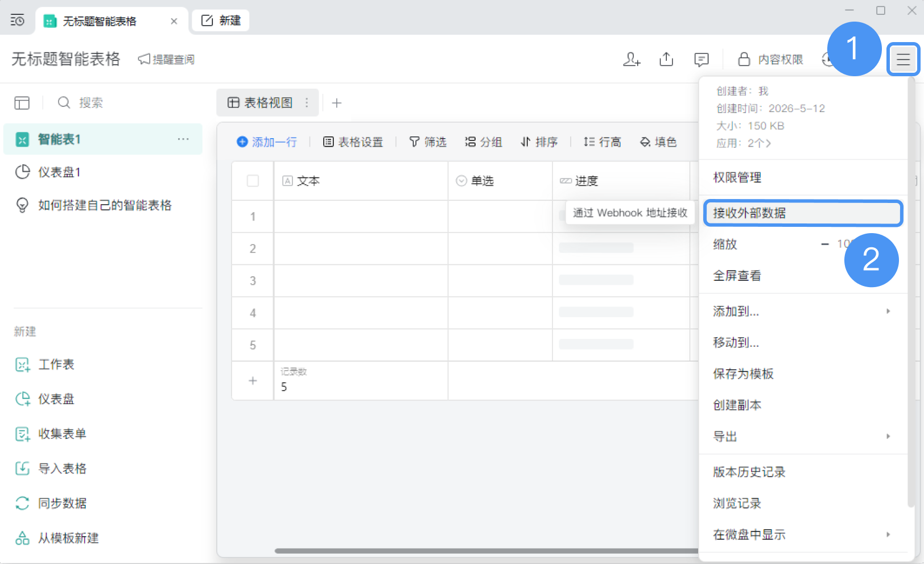Create a new 工作表

point(45,364)
